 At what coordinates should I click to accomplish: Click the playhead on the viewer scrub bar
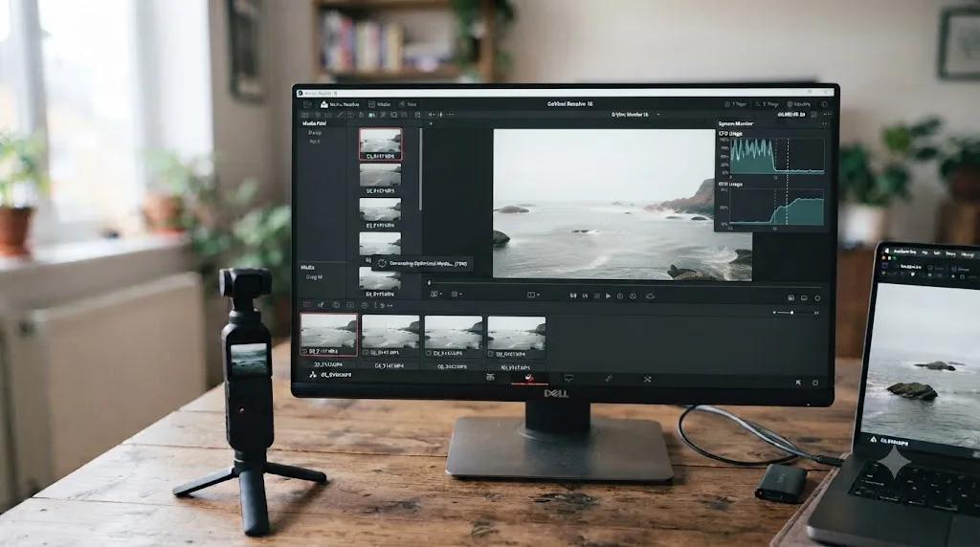(x=430, y=283)
